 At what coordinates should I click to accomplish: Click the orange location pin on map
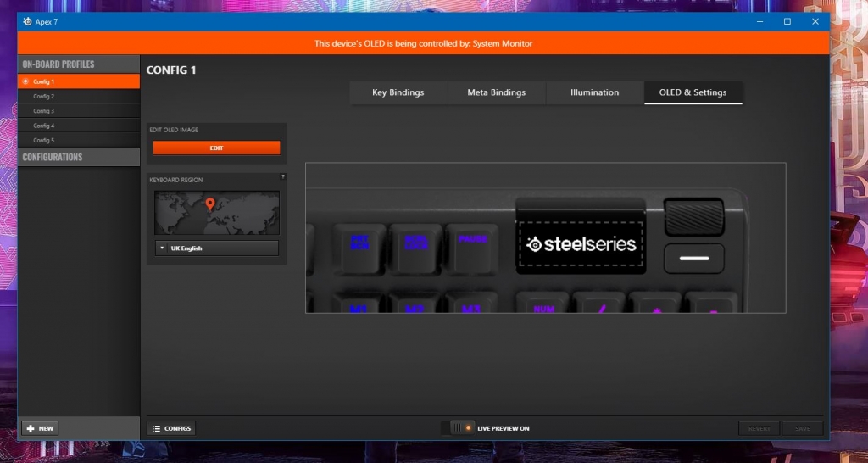(x=210, y=204)
